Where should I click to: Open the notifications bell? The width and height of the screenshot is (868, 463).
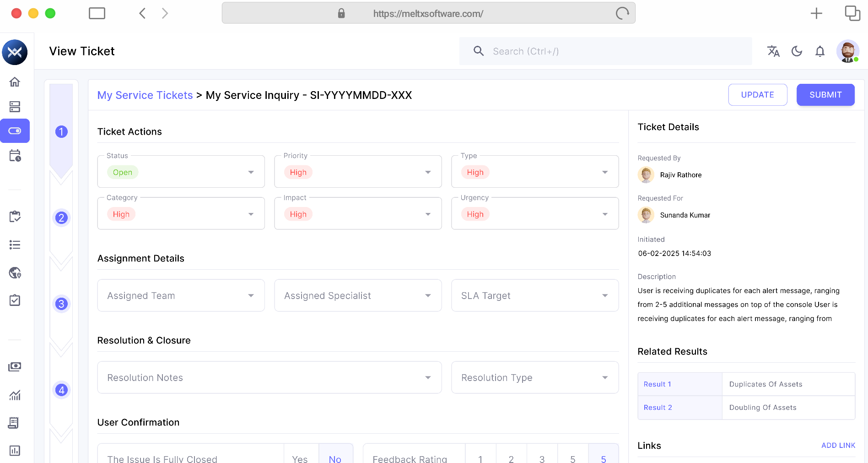(x=820, y=51)
